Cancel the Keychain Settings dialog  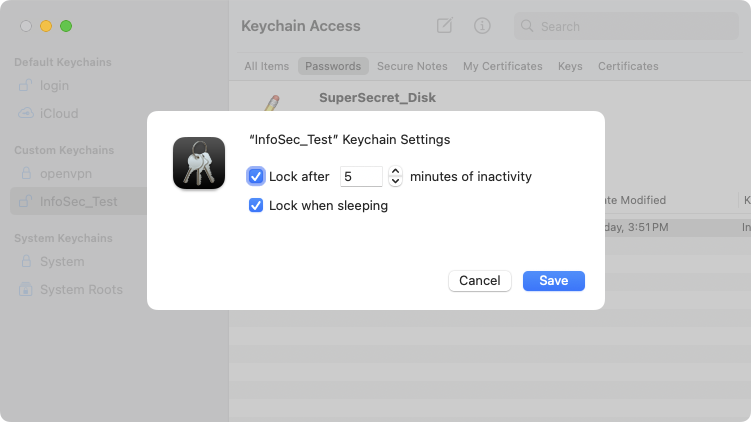click(480, 281)
